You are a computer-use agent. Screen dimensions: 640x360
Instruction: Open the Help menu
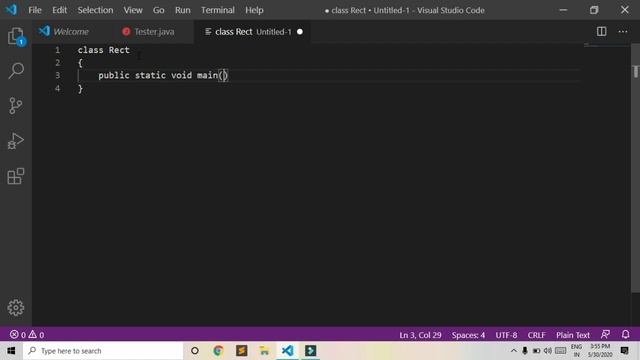(x=254, y=10)
